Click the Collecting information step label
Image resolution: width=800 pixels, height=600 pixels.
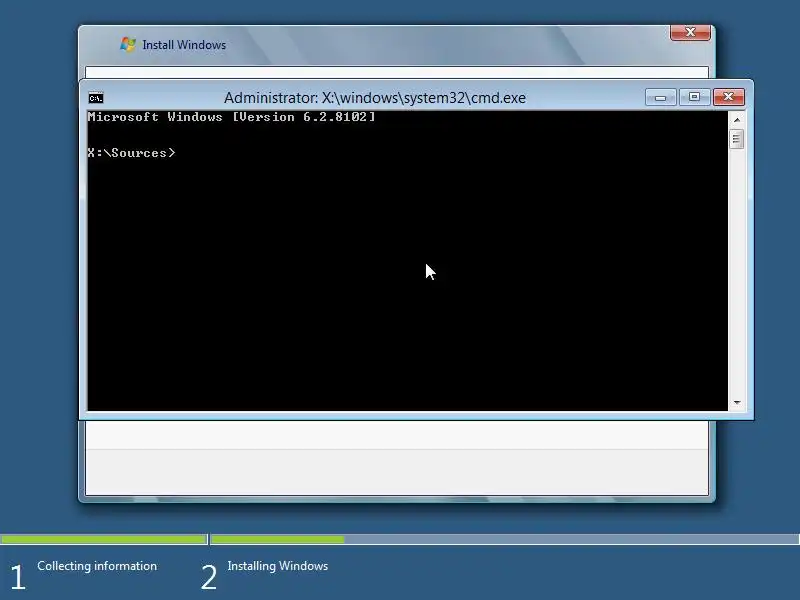97,566
